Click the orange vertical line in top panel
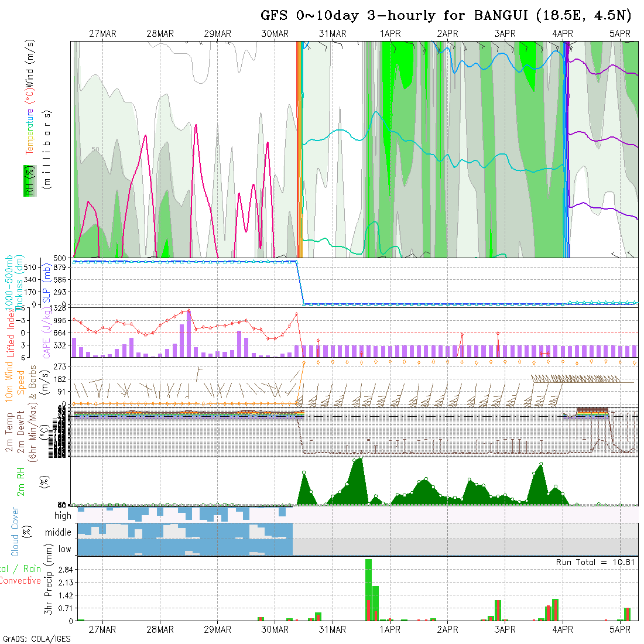Image resolution: width=644 pixels, height=644 pixels. tap(299, 149)
